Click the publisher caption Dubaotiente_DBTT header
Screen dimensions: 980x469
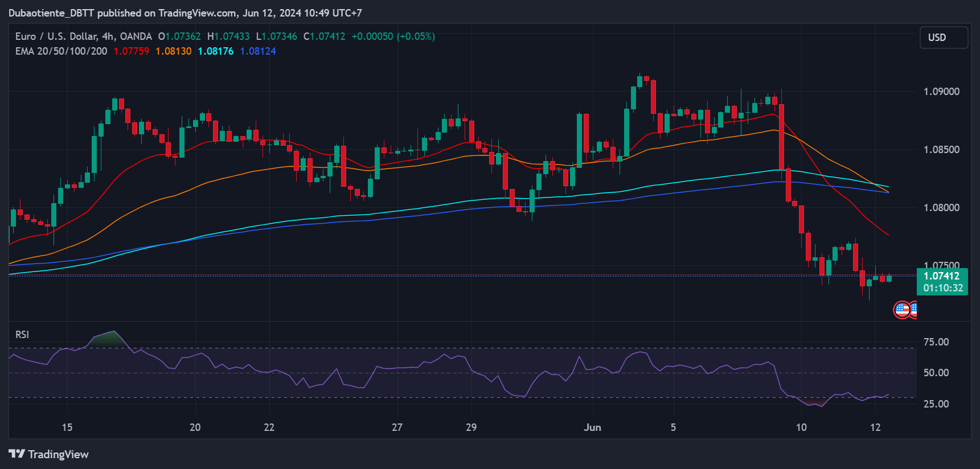tap(185, 13)
